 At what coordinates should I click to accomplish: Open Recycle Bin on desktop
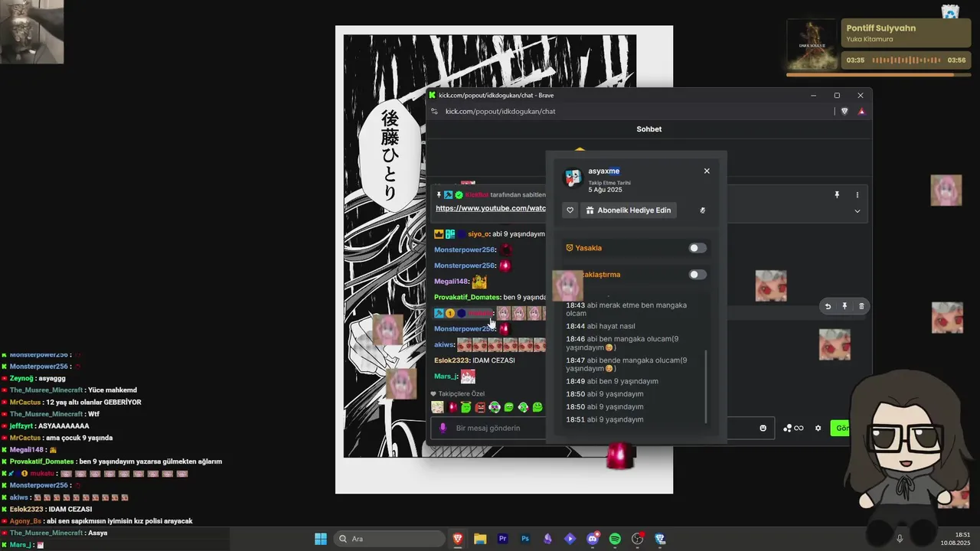click(950, 11)
